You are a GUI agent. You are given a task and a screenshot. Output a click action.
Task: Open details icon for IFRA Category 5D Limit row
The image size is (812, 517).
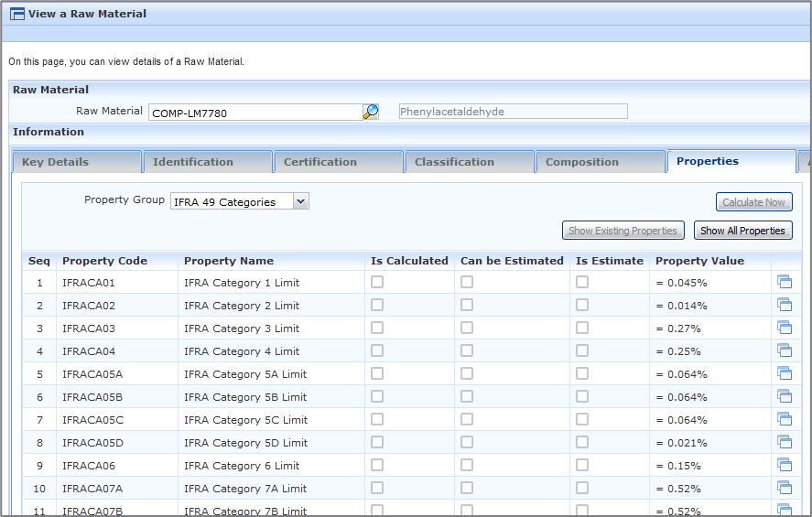[x=785, y=442]
